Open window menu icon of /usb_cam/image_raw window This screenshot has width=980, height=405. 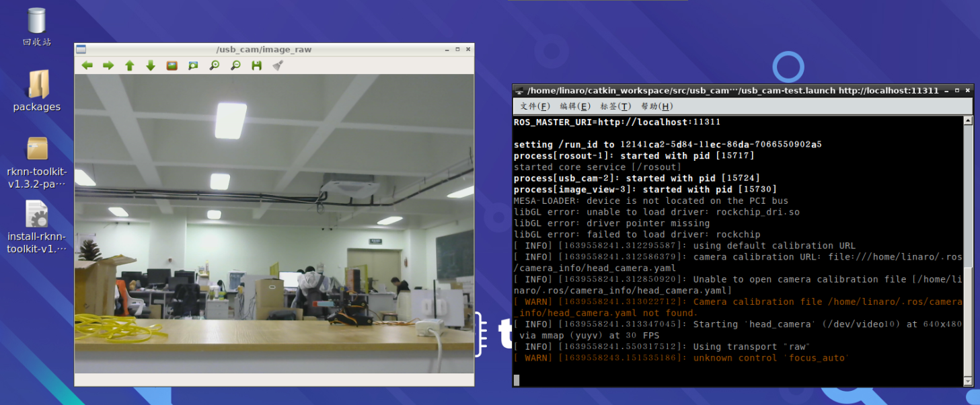point(81,49)
